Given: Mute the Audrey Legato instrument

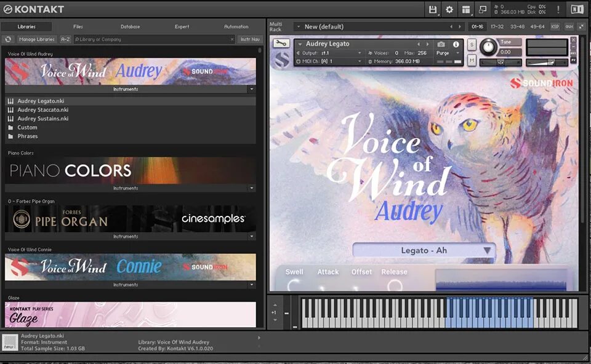Looking at the screenshot, I should (472, 60).
